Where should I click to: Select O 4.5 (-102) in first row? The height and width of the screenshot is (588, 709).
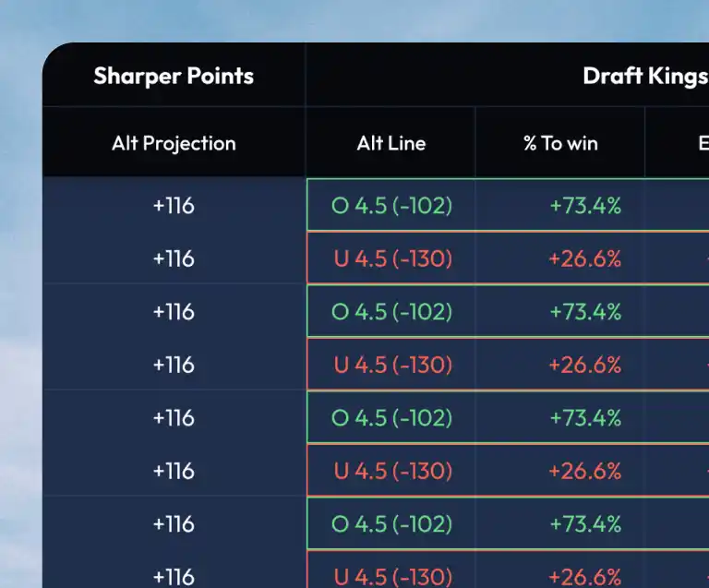391,205
